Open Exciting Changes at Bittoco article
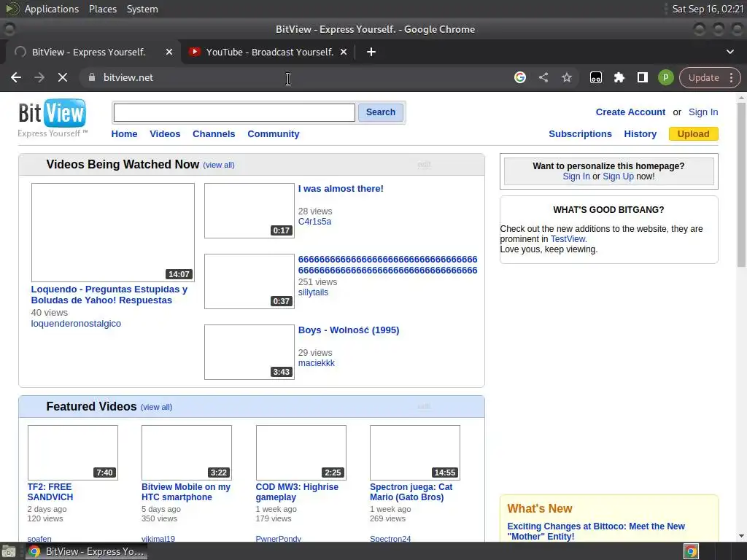The width and height of the screenshot is (747, 560). (595, 532)
